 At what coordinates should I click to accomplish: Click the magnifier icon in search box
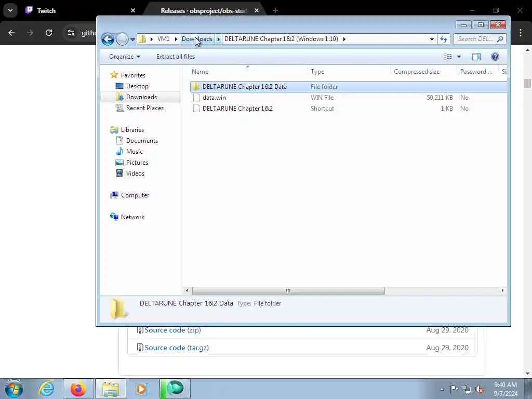tap(500, 39)
